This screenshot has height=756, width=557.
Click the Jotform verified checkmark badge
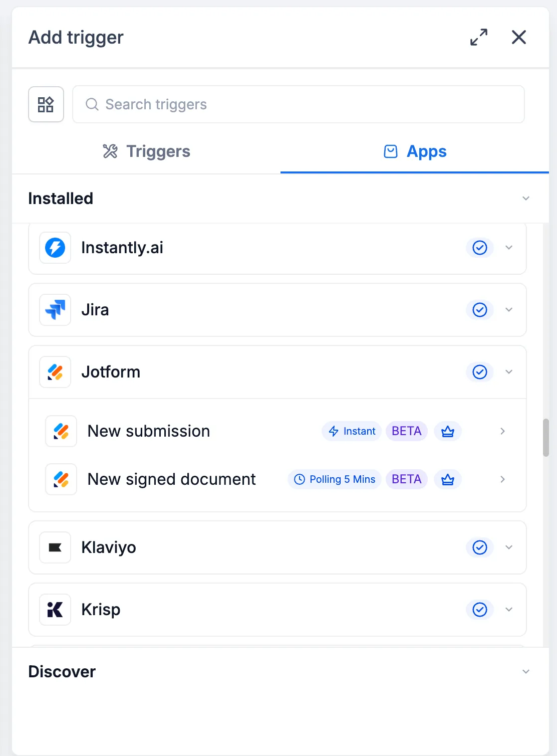(480, 372)
